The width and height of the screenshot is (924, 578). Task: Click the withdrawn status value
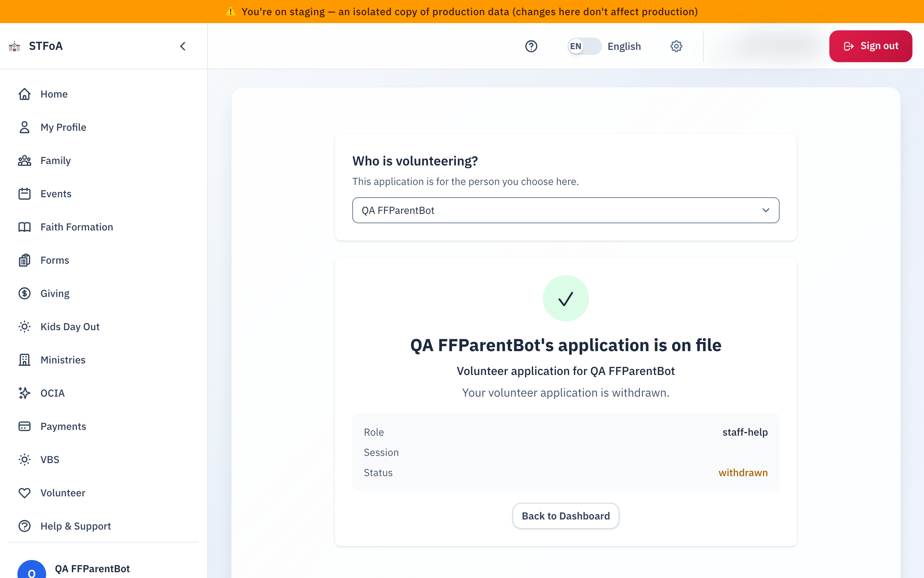tap(743, 473)
